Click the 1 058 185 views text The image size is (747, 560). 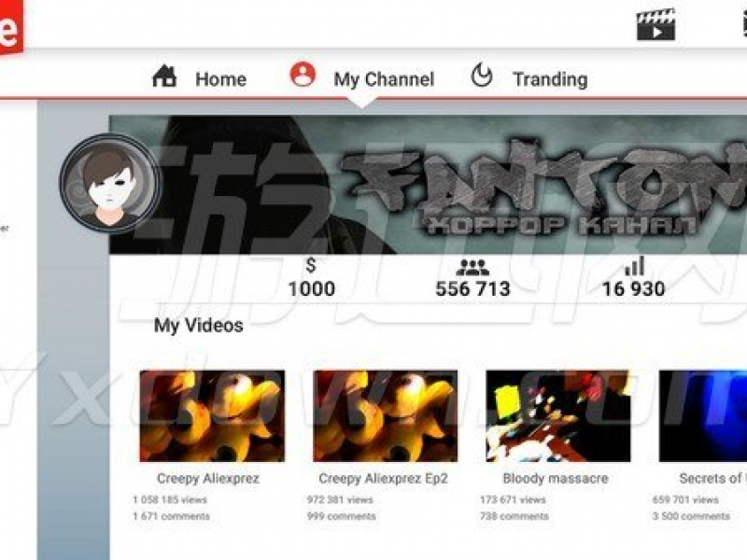point(170,500)
